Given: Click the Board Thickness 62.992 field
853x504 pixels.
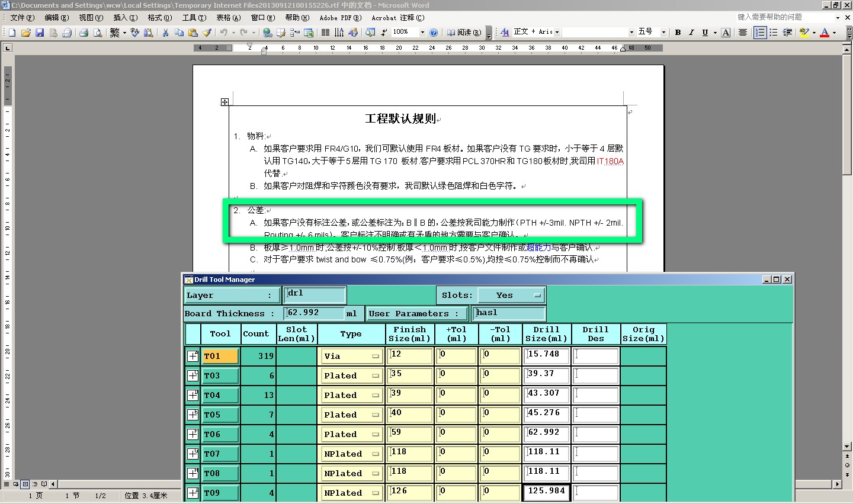Looking at the screenshot, I should point(315,313).
